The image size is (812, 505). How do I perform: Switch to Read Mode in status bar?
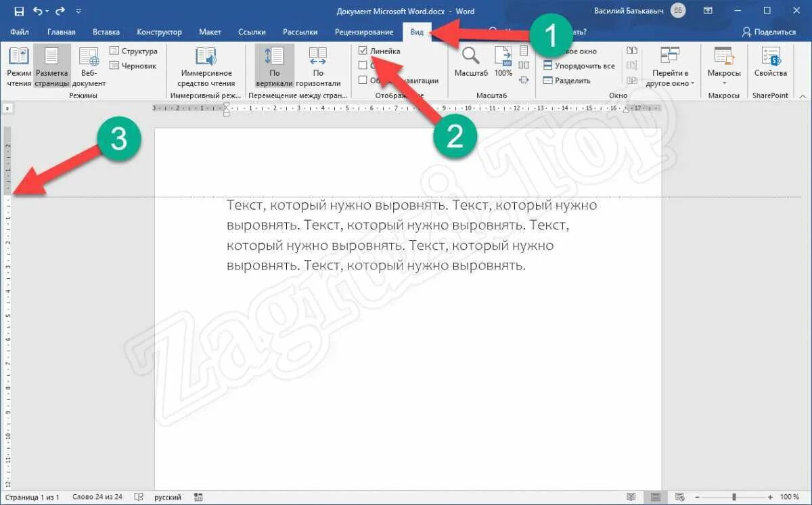tap(631, 497)
